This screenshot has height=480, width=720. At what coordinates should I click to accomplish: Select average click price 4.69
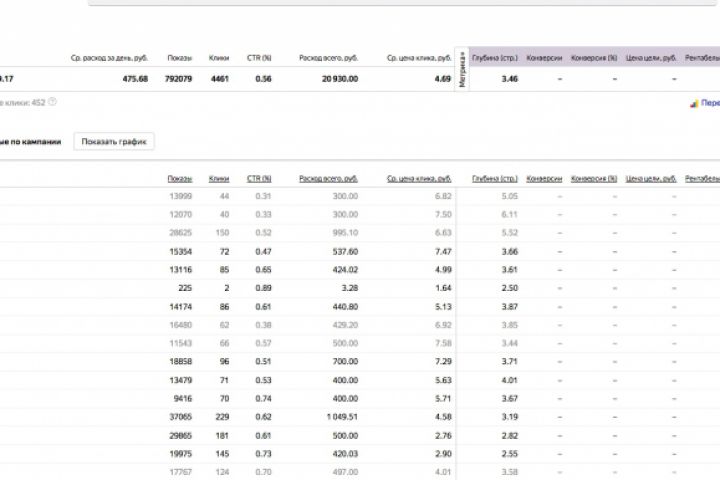pos(443,79)
